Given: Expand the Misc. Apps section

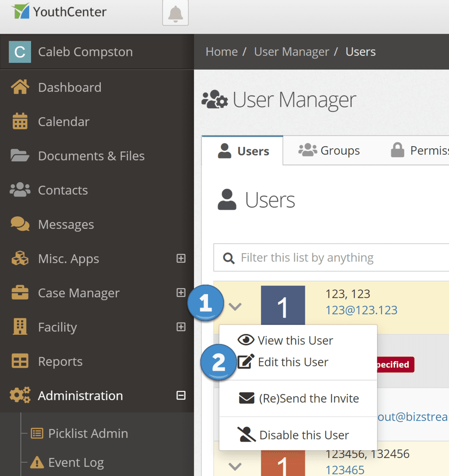Looking at the screenshot, I should pyautogui.click(x=181, y=258).
